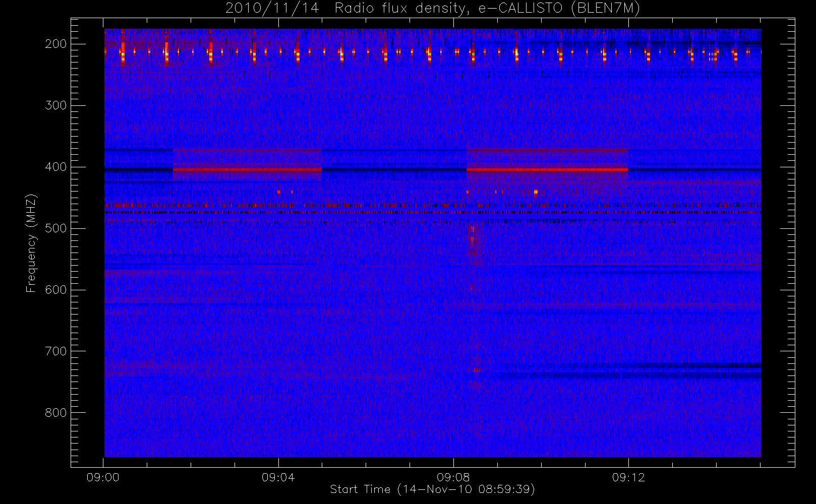Click the 300 frequency tick label

click(x=55, y=105)
